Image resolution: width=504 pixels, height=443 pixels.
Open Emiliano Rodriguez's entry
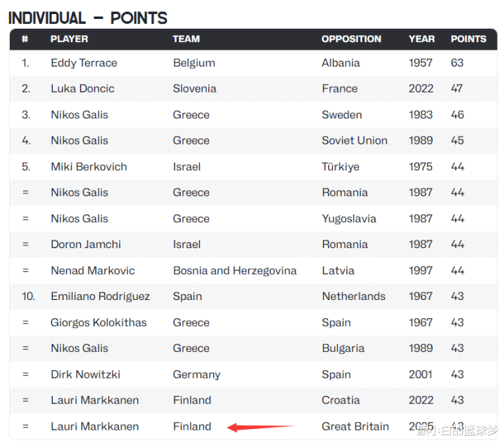click(x=100, y=297)
